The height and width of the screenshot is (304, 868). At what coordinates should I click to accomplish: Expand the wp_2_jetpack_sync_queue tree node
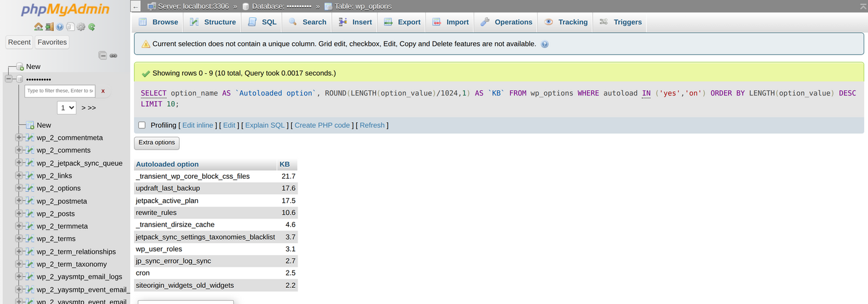19,163
